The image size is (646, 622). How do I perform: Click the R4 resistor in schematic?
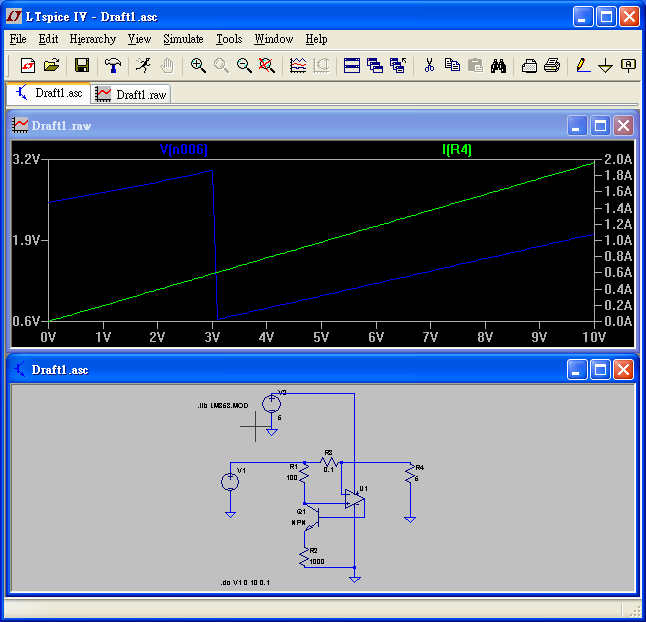[410, 473]
